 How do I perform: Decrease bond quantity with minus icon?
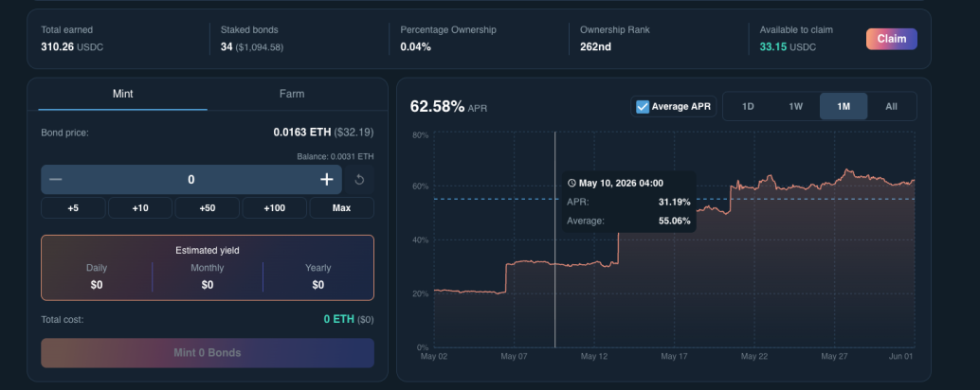[56, 180]
